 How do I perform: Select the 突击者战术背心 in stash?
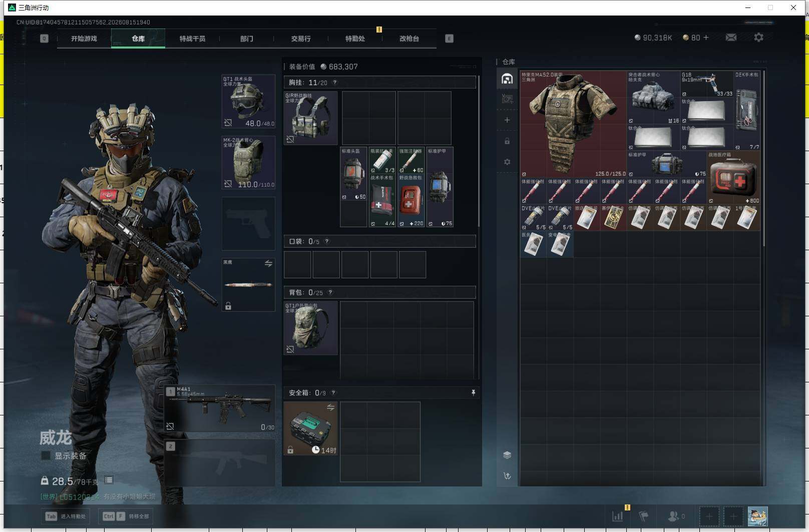pos(653,98)
